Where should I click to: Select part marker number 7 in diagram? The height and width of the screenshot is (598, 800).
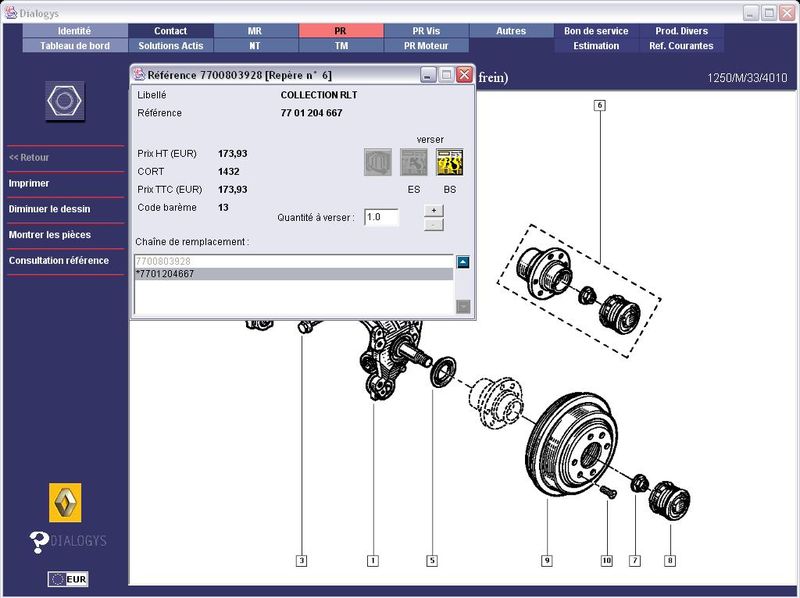[635, 561]
